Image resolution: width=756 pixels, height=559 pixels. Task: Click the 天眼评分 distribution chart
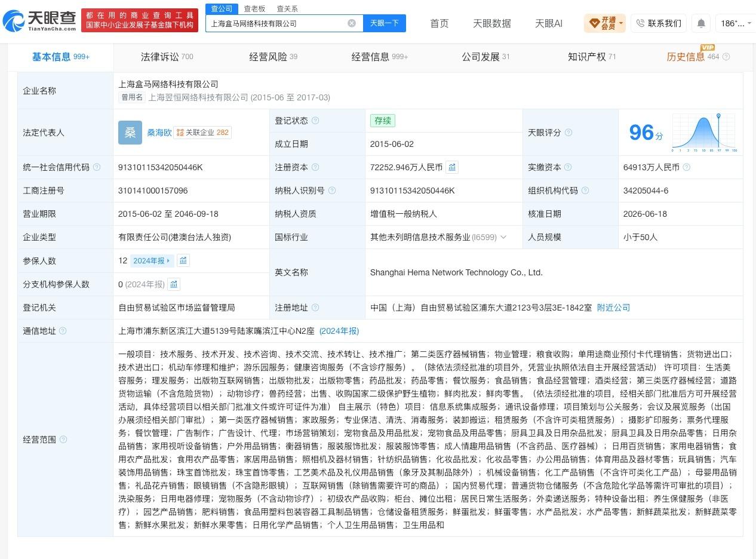pos(704,133)
